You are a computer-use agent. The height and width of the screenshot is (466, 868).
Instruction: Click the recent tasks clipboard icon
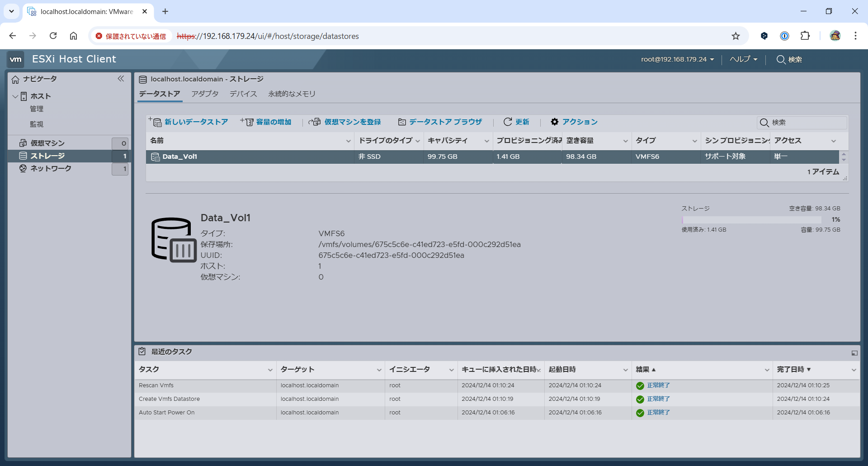[x=142, y=352]
